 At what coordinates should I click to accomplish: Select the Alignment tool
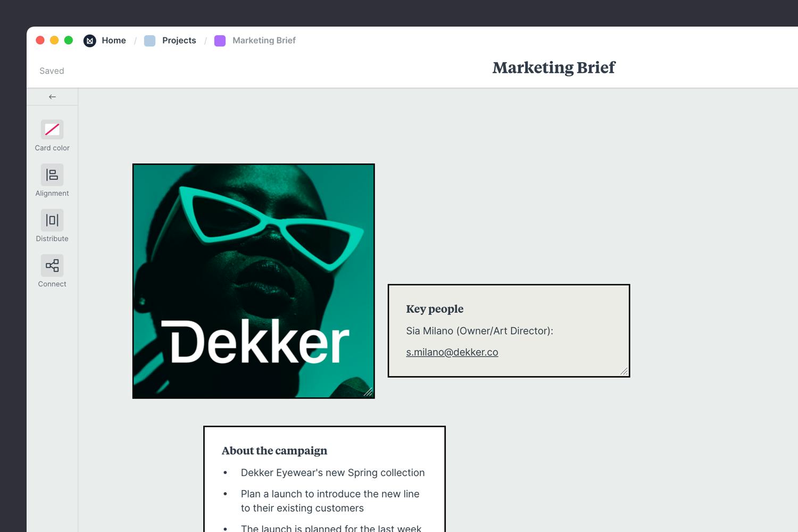click(52, 174)
